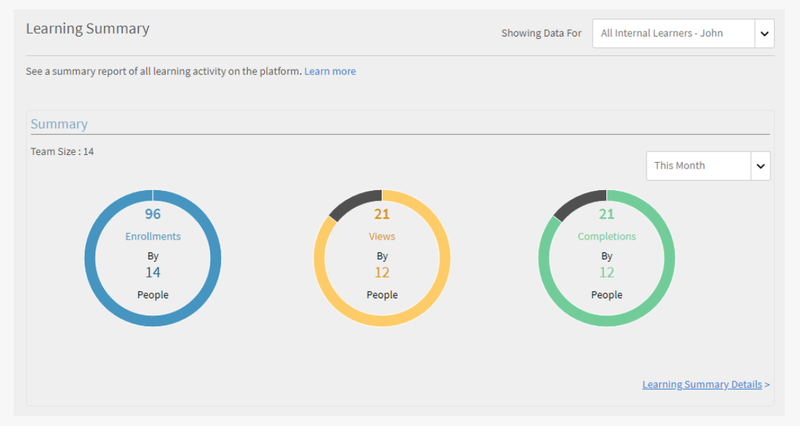The height and width of the screenshot is (426, 800).
Task: Click the dark gray segment of Views chart
Action: pos(354,201)
